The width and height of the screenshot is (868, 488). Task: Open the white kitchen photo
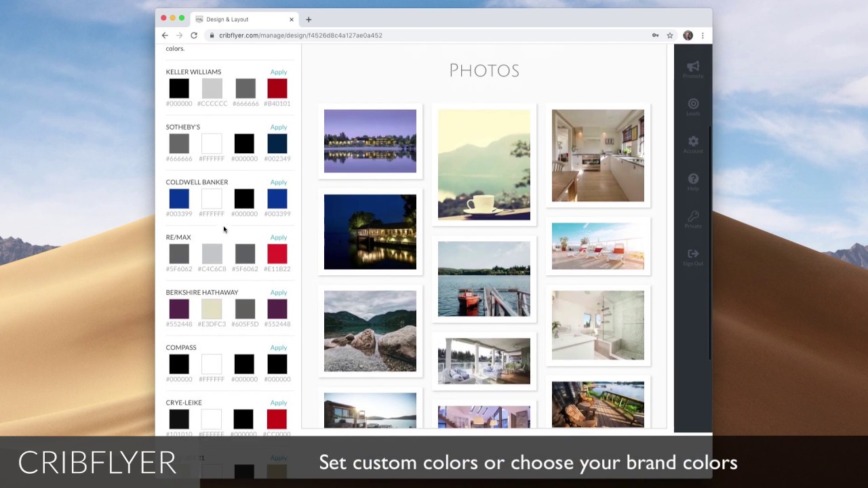(x=598, y=155)
